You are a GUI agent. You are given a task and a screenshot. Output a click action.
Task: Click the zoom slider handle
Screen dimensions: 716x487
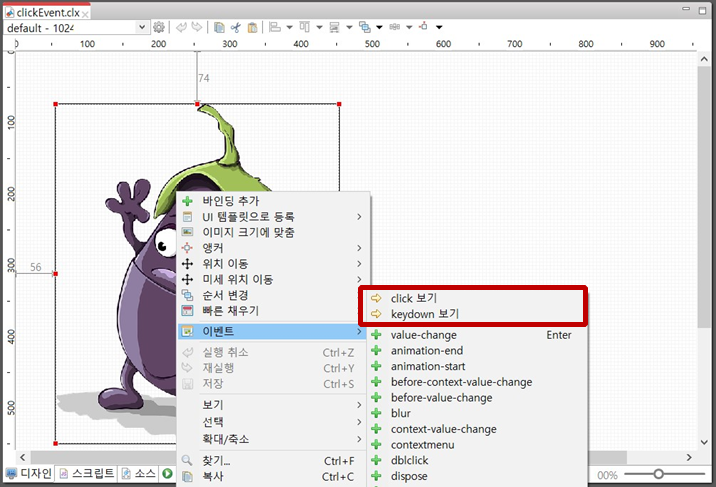tap(658, 474)
